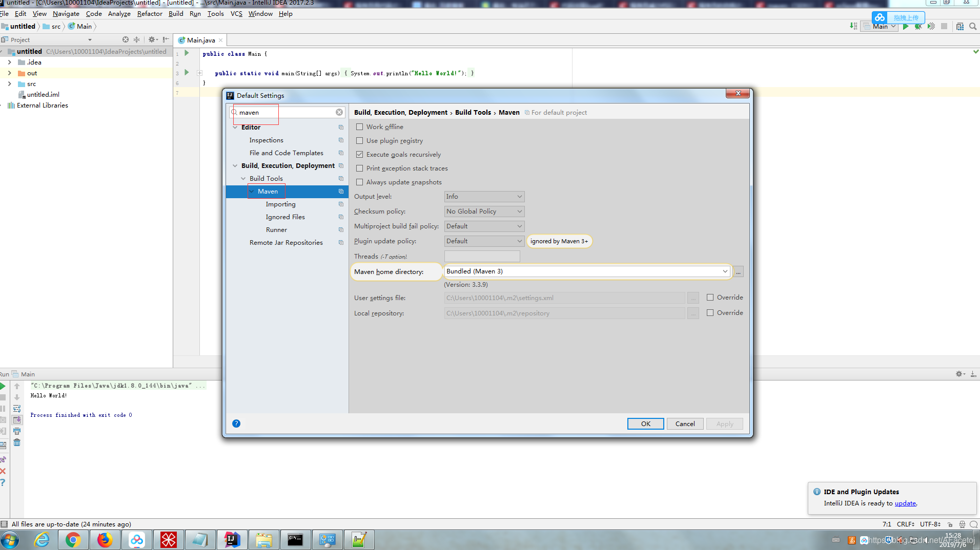Click run gutter arrow beside main method
Image resolution: width=980 pixels, height=550 pixels.
pos(187,72)
